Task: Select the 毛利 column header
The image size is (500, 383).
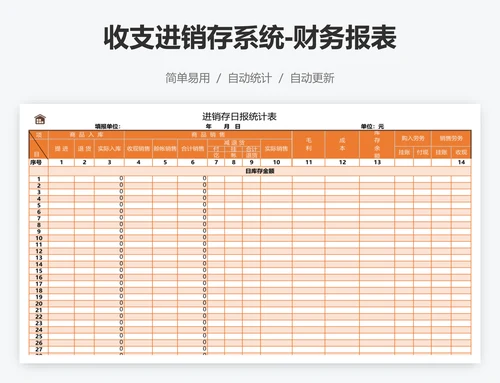Action: tap(309, 144)
